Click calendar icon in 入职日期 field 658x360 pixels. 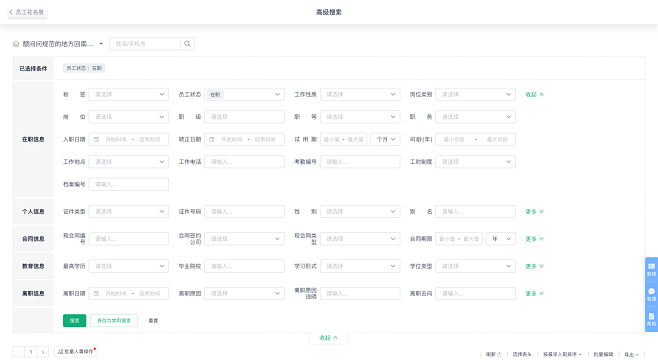(x=96, y=139)
